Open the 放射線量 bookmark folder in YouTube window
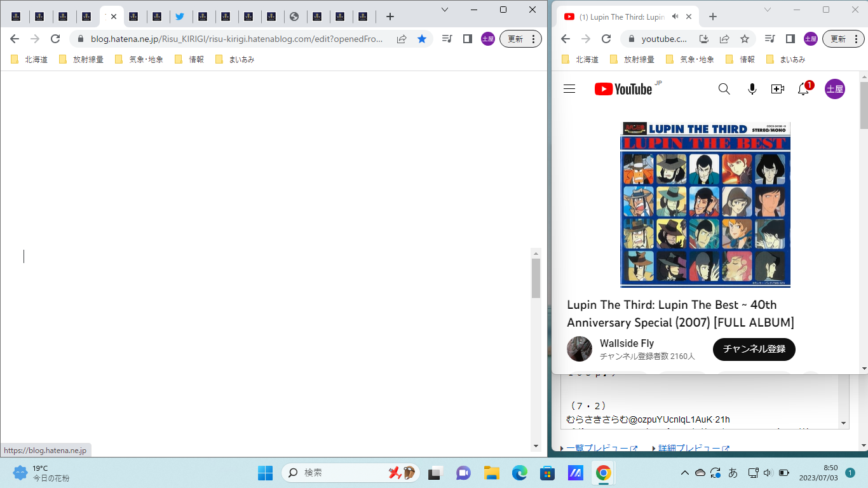This screenshot has width=868, height=488. click(x=632, y=60)
